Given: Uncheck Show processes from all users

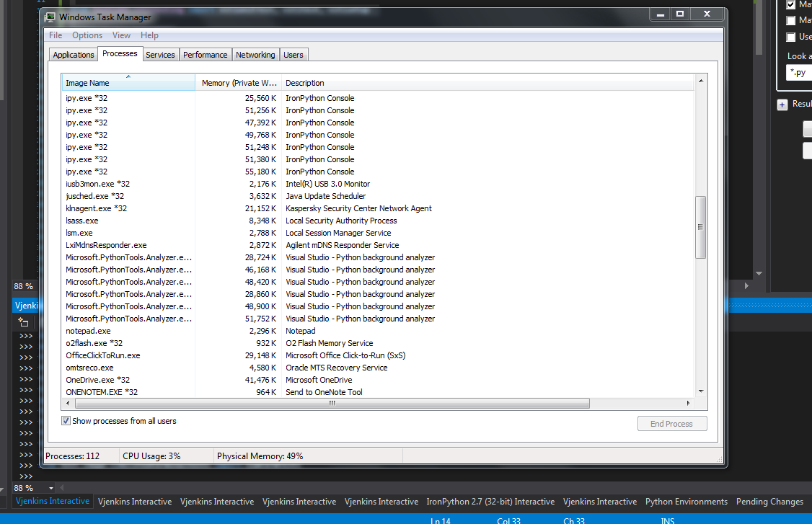Looking at the screenshot, I should pyautogui.click(x=66, y=420).
